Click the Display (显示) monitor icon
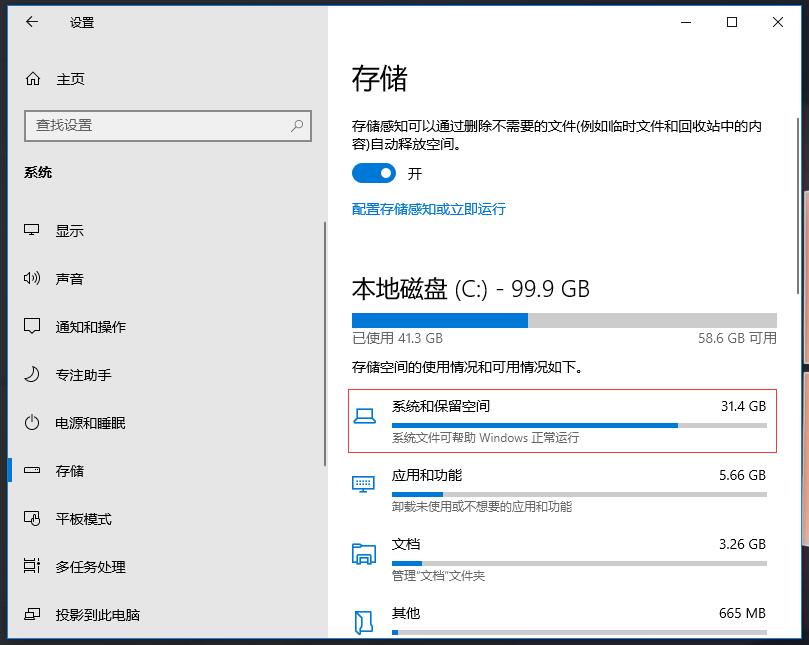809x645 pixels. (32, 231)
